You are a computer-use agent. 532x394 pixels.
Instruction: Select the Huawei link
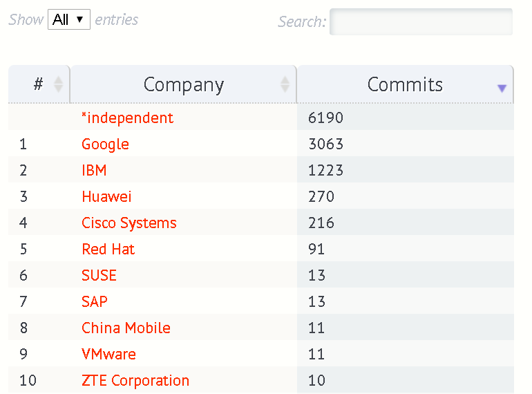[106, 196]
